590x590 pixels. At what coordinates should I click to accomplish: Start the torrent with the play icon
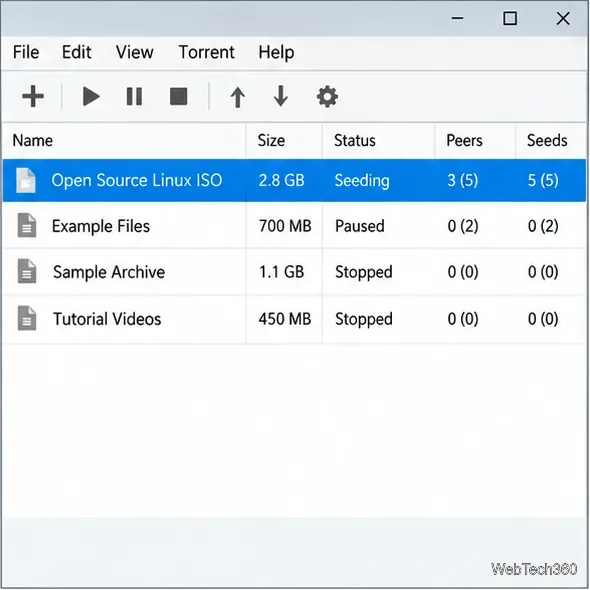(x=91, y=96)
